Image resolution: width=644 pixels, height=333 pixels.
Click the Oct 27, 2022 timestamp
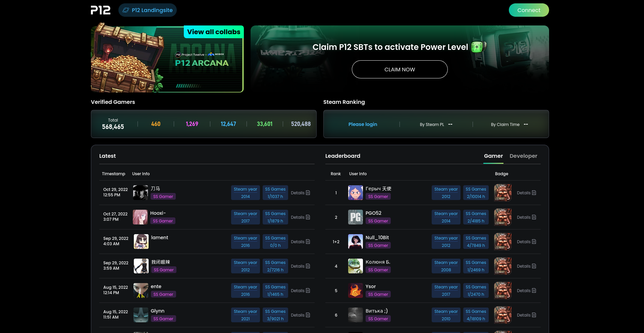pos(115,216)
